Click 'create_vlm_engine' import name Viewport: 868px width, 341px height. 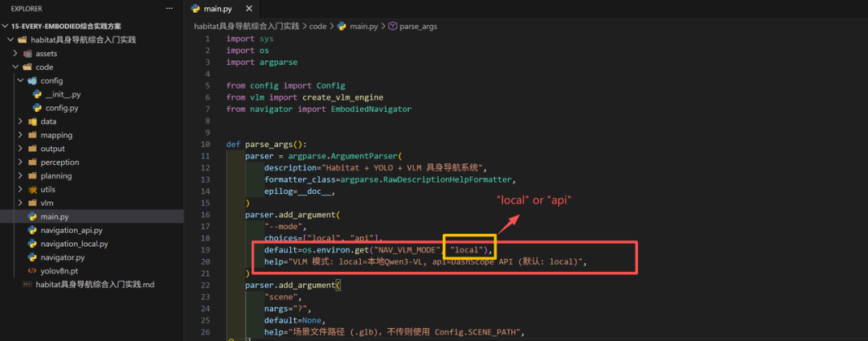click(x=343, y=97)
